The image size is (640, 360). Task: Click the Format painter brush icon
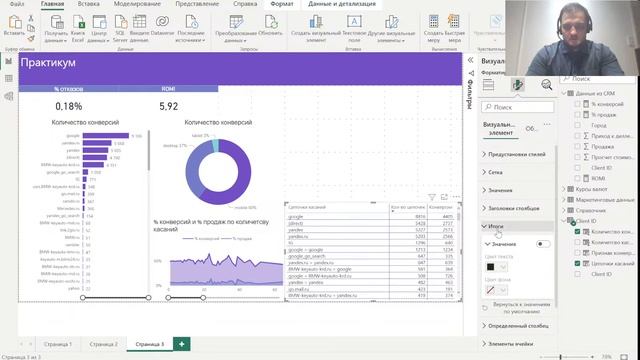click(31, 38)
